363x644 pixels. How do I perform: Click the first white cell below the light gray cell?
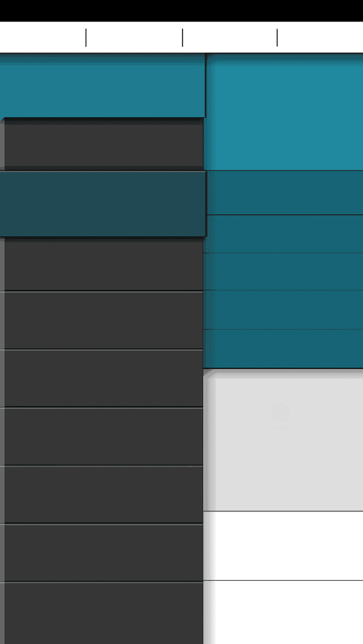(x=284, y=546)
